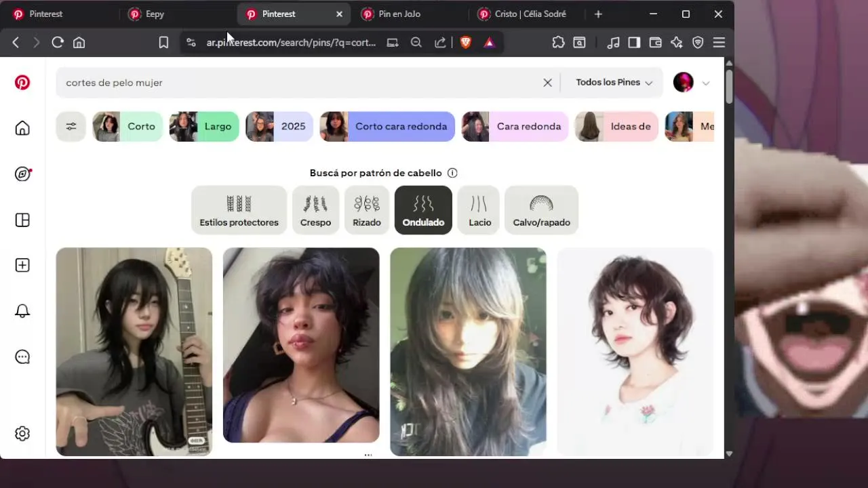Open the media control music note icon

pos(613,43)
